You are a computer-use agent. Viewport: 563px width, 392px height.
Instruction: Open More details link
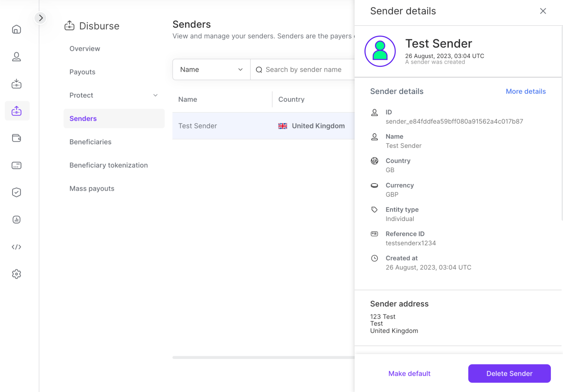525,91
